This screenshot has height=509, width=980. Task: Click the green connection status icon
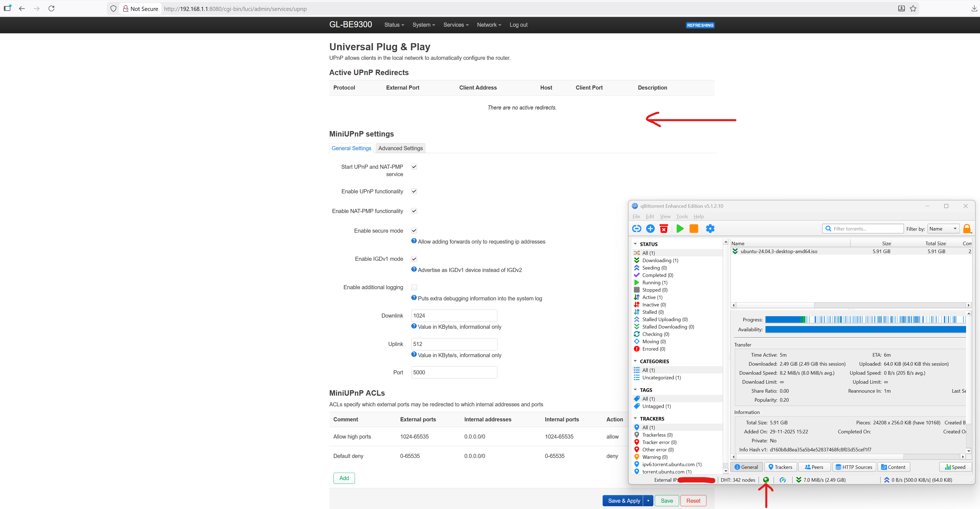(766, 480)
